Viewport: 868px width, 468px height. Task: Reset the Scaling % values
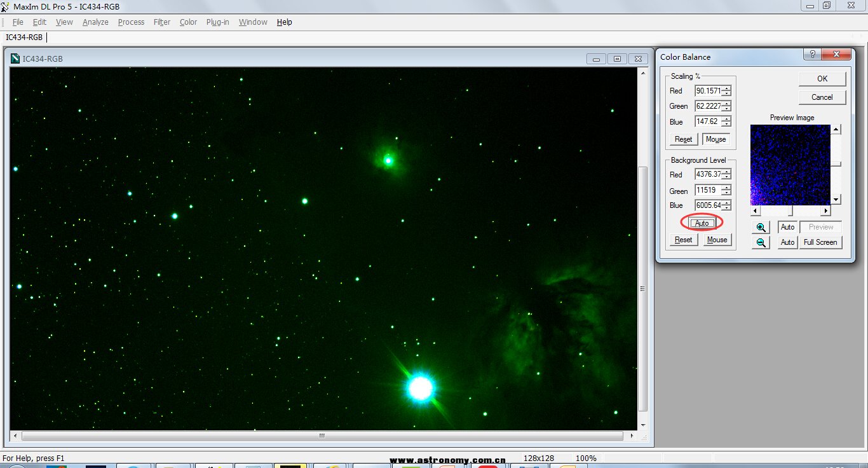(x=684, y=139)
